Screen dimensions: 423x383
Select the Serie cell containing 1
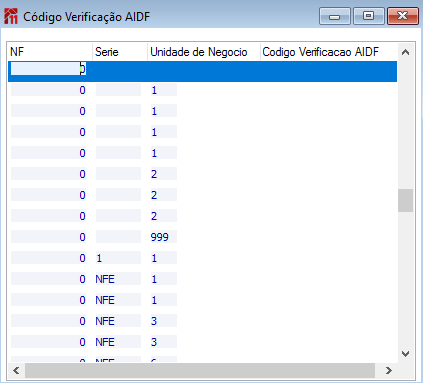tap(118, 258)
